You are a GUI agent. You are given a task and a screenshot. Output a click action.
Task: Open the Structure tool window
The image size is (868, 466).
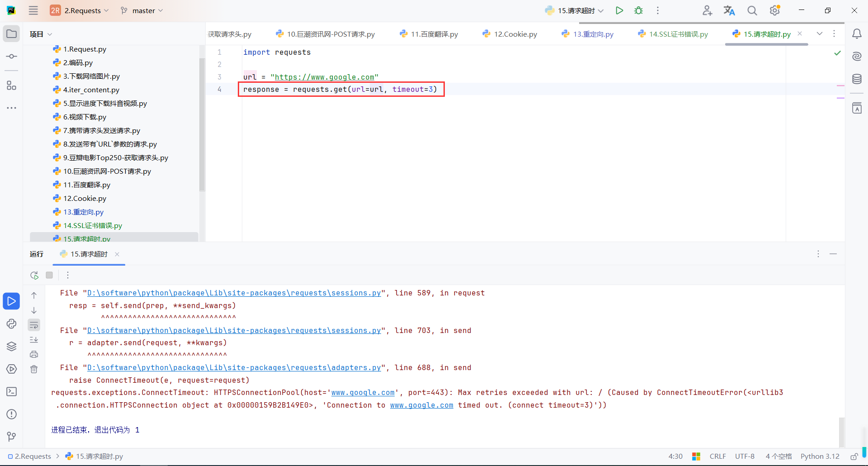point(11,86)
